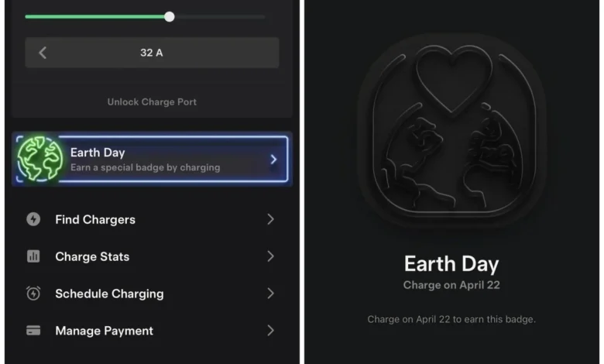Decrease amperage with the left arrow
The width and height of the screenshot is (604, 364).
pos(43,53)
